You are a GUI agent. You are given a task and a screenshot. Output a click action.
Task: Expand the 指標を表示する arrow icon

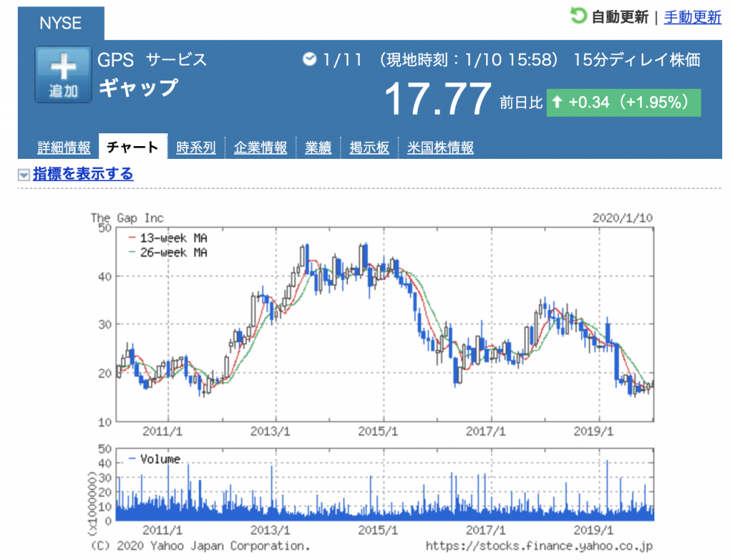click(24, 175)
